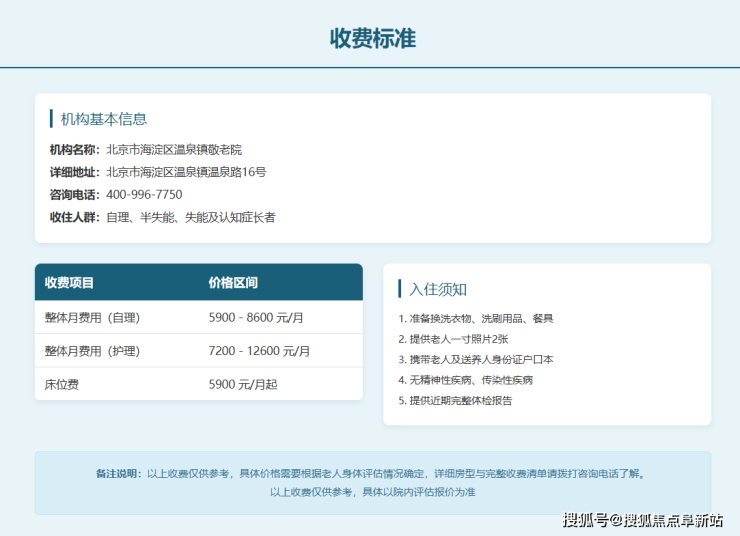Click the 备注说明 label in the note box
This screenshot has height=536, width=740.
(x=119, y=473)
